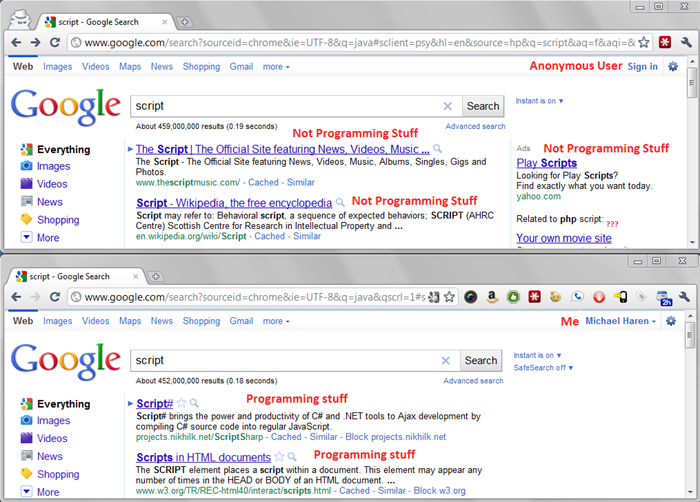Expand More in the bottom window left sidebar
This screenshot has height=502, width=700.
point(40,491)
